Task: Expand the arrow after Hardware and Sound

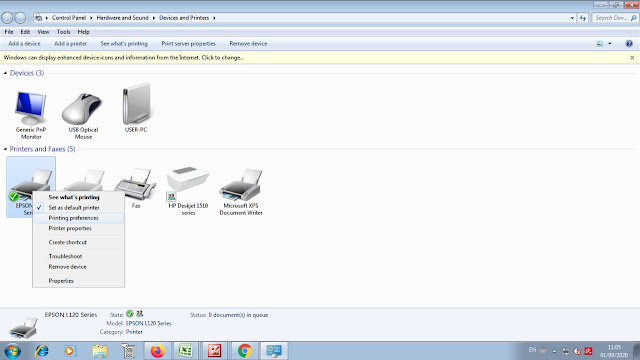Action: coord(154,18)
